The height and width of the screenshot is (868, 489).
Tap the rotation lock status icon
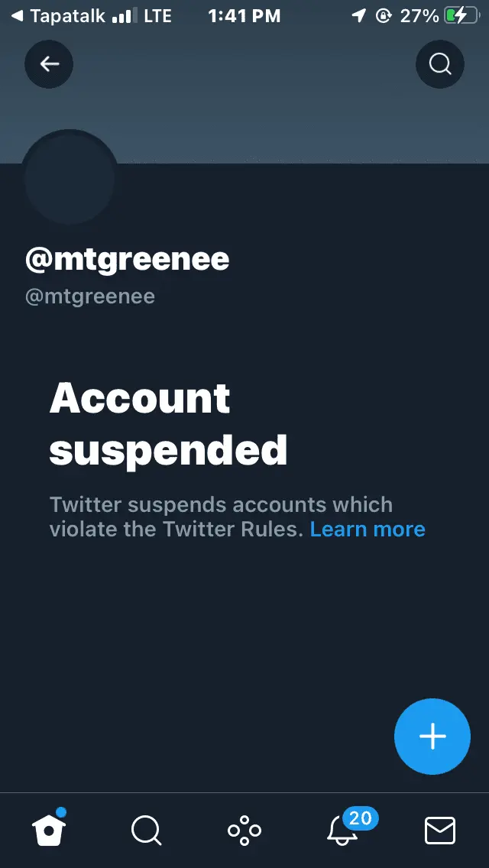[x=384, y=15]
